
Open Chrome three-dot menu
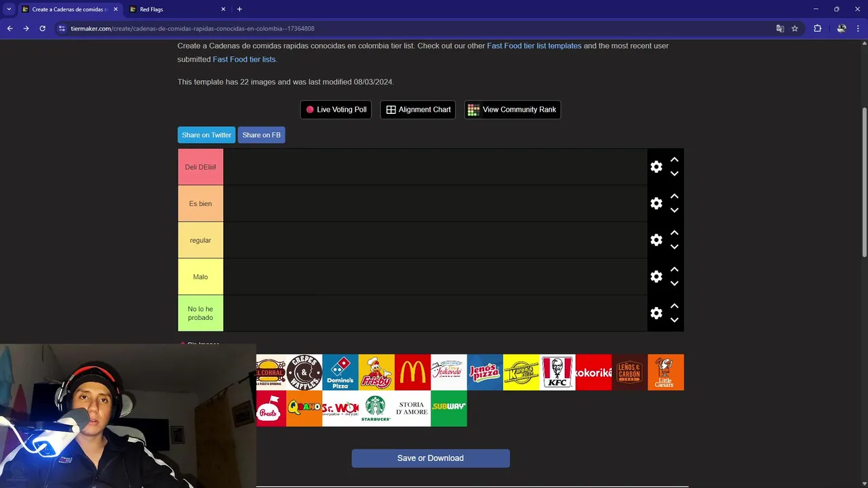[858, 28]
